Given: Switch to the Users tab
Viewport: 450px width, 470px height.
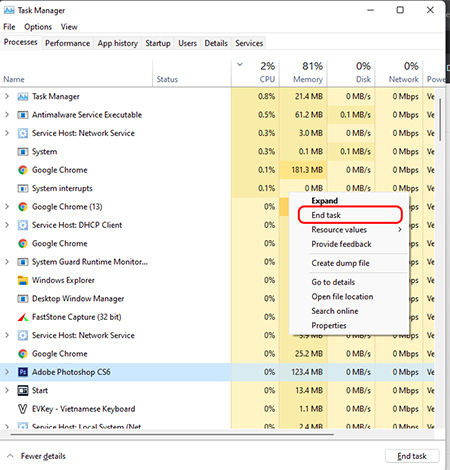Looking at the screenshot, I should [x=187, y=43].
